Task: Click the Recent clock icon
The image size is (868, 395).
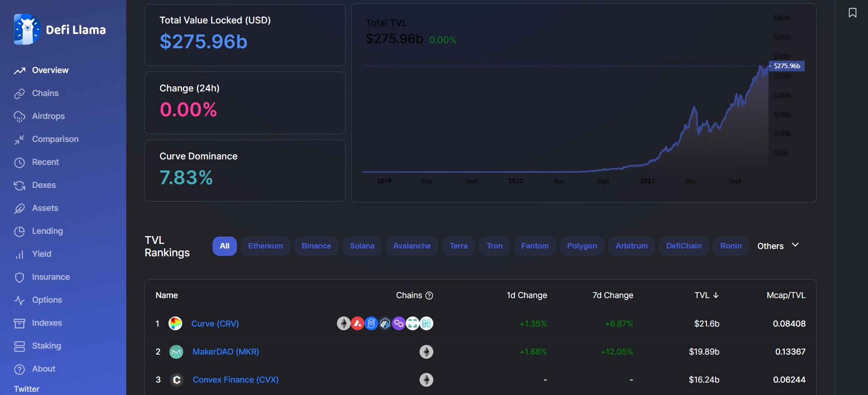Action: [x=19, y=163]
